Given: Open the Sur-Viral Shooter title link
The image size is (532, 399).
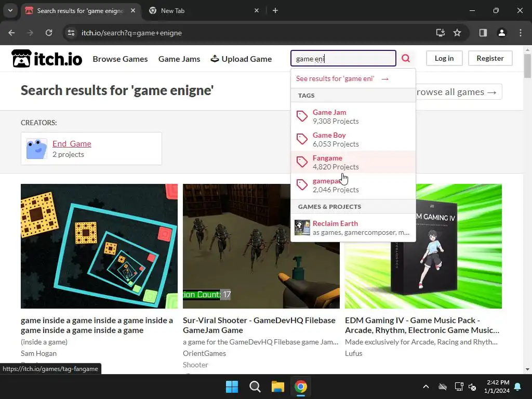Looking at the screenshot, I should pyautogui.click(x=259, y=325).
